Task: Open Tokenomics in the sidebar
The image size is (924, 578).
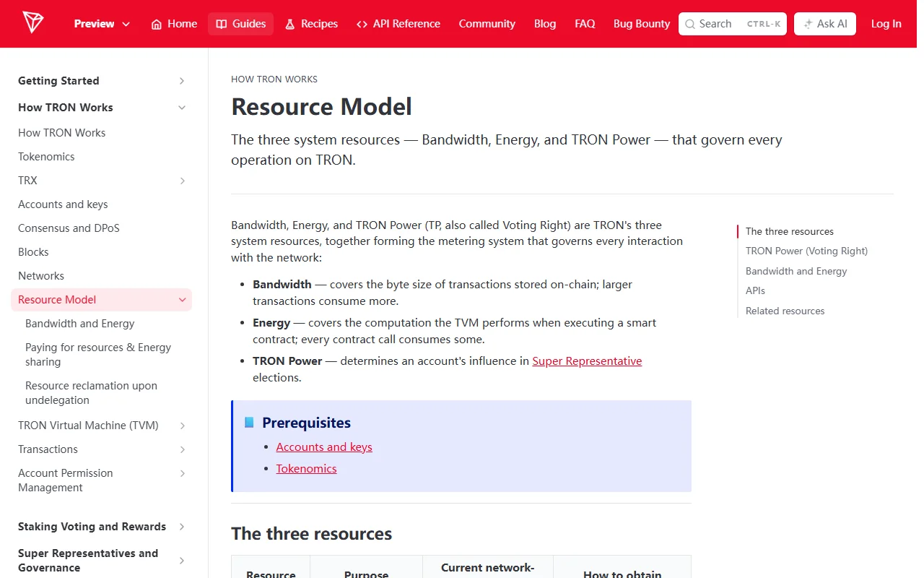Action: [46, 157]
